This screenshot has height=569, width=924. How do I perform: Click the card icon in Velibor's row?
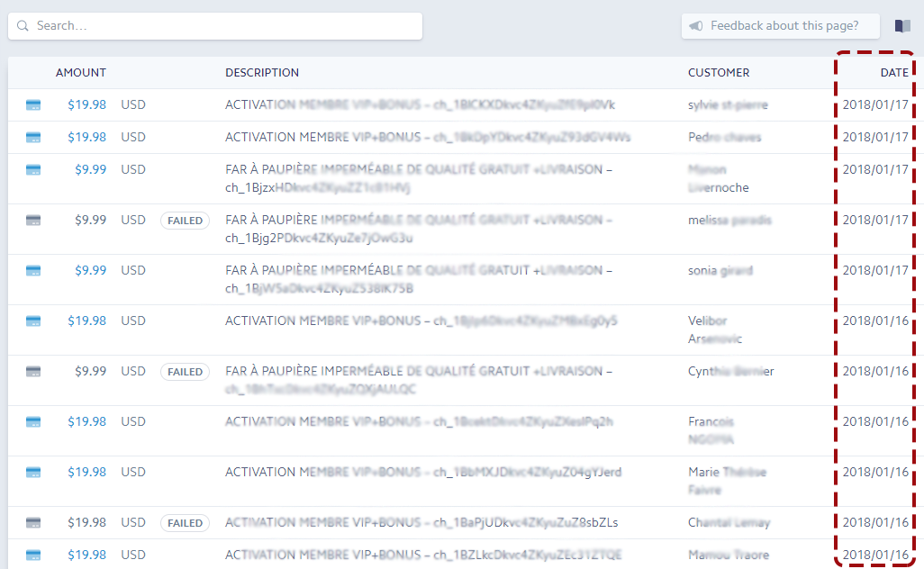pos(33,321)
